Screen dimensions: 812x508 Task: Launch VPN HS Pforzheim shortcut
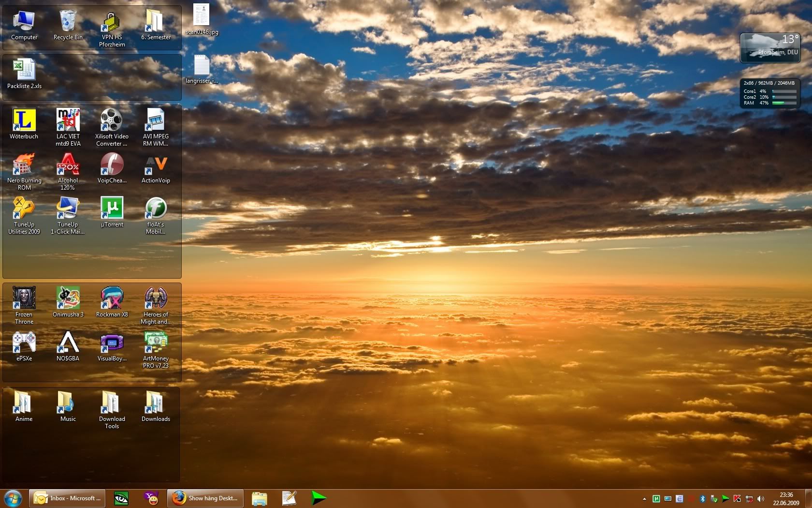click(112, 29)
